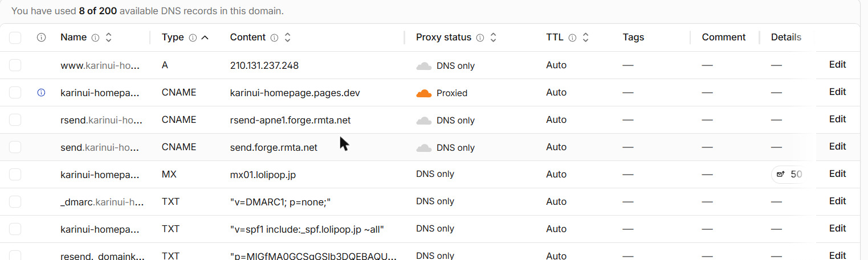Click the blue info icon on karinui-homepage CNAME row
868x260 pixels.
coord(41,93)
